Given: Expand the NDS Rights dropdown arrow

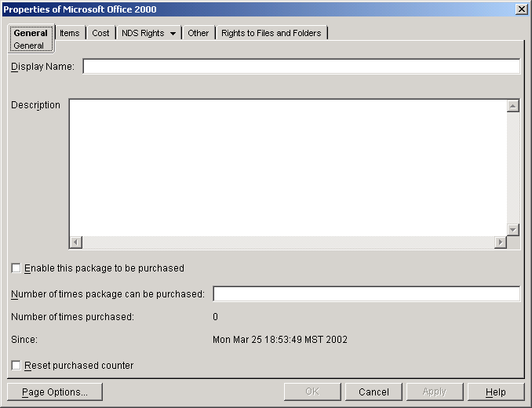Looking at the screenshot, I should [x=173, y=33].
